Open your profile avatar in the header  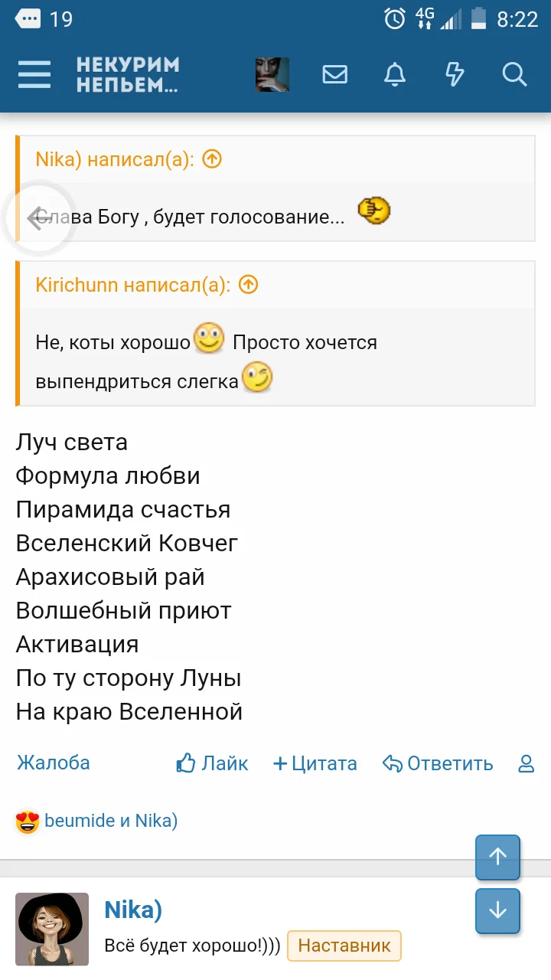[272, 74]
